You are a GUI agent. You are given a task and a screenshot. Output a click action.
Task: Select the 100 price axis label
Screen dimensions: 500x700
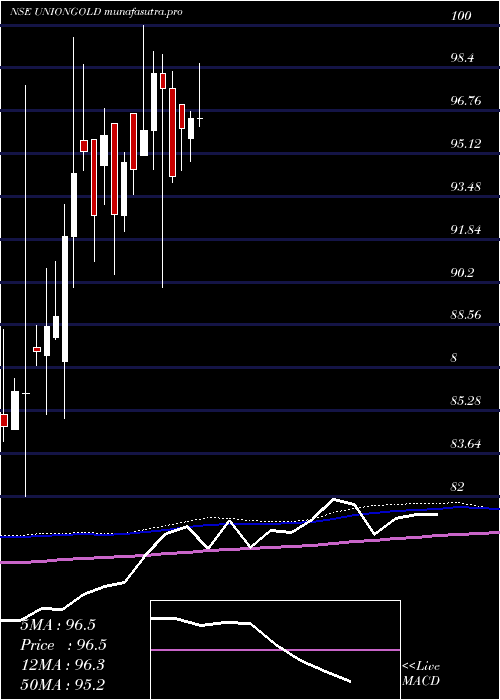point(462,16)
